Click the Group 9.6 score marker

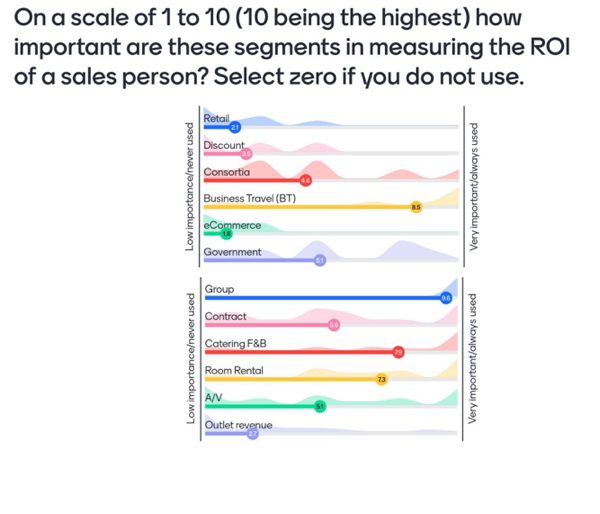(446, 298)
